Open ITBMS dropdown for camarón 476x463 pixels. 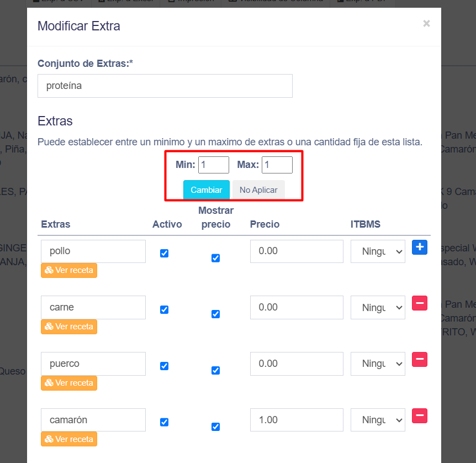(378, 420)
